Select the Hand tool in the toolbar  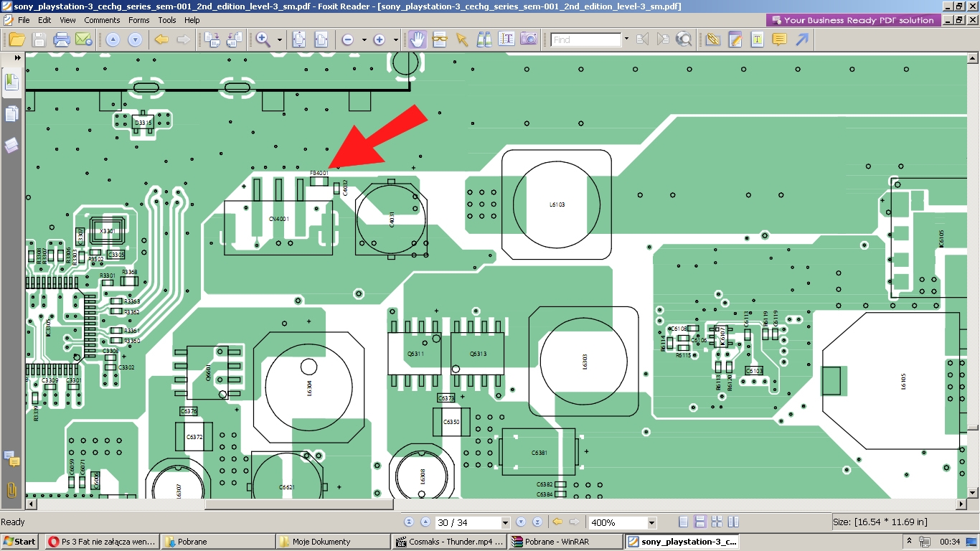[x=417, y=39]
